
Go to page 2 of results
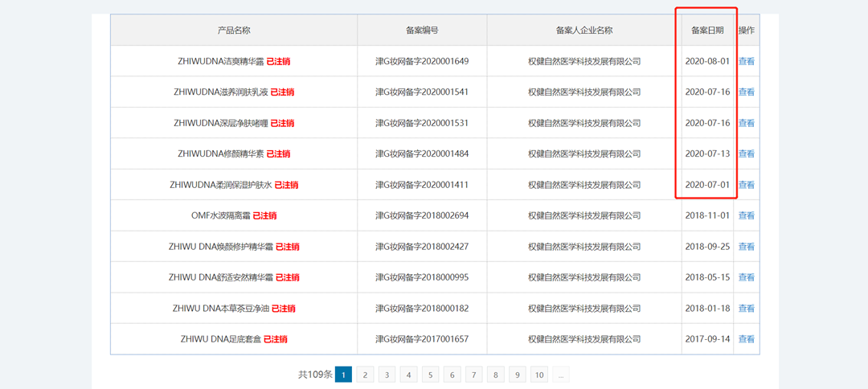(x=365, y=375)
